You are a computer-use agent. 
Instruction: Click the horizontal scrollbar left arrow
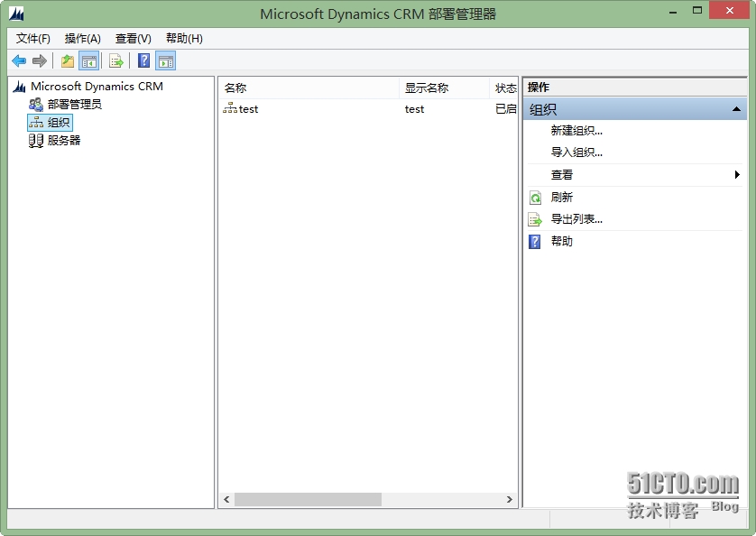226,499
